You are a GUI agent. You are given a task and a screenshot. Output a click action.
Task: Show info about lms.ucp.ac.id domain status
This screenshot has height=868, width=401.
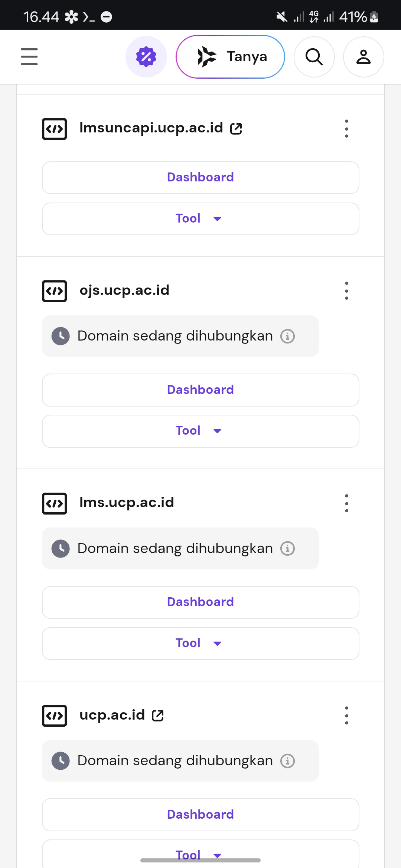(x=287, y=549)
